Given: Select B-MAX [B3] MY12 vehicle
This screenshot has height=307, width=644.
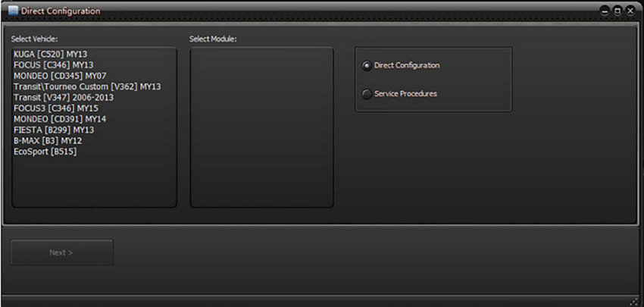Looking at the screenshot, I should click(48, 140).
